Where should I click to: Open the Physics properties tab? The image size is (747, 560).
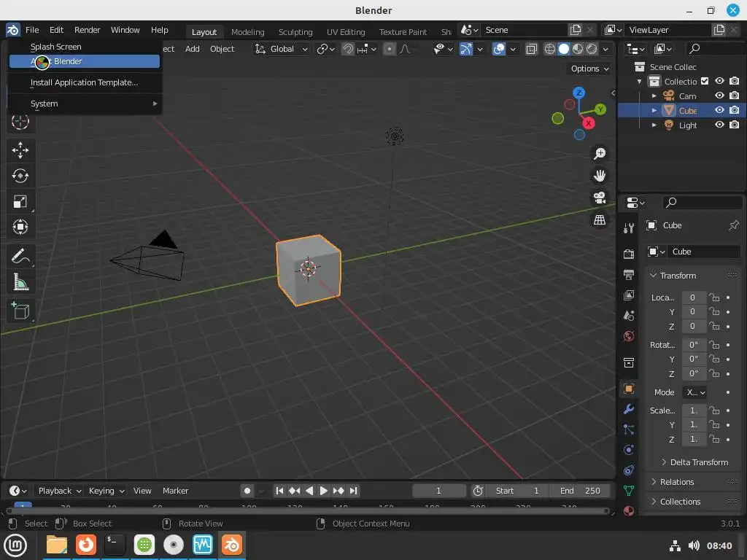tap(629, 450)
